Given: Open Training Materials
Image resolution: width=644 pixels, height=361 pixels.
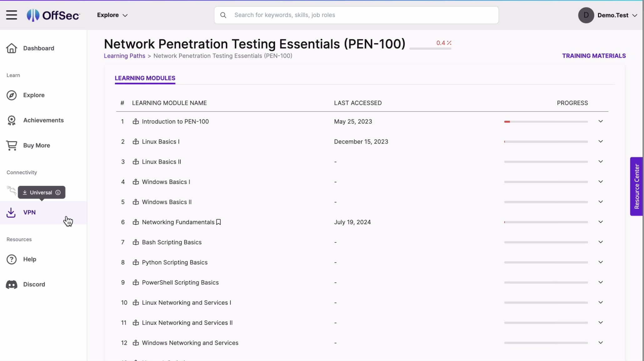Looking at the screenshot, I should coord(594,56).
